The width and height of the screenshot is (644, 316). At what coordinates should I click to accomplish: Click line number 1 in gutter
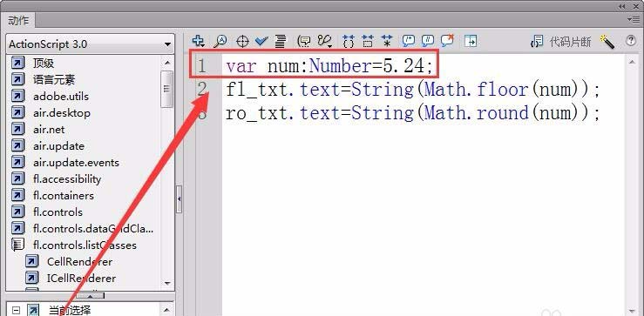tap(201, 66)
